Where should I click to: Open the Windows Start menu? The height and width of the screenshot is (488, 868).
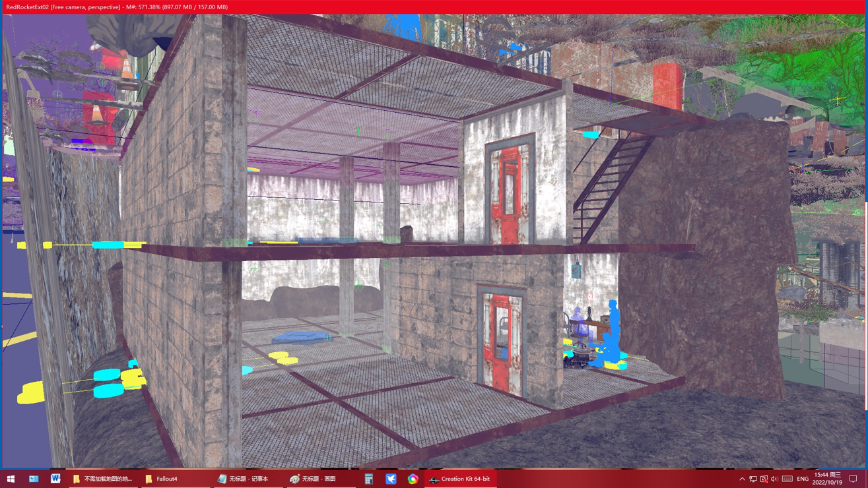[x=11, y=479]
